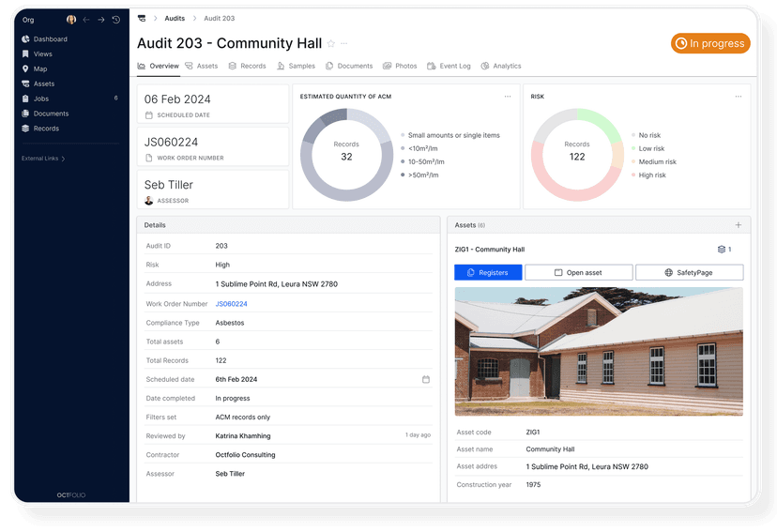Open the Estimated Quantity of ACM card menu
This screenshot has height=532, width=777.
pos(508,97)
